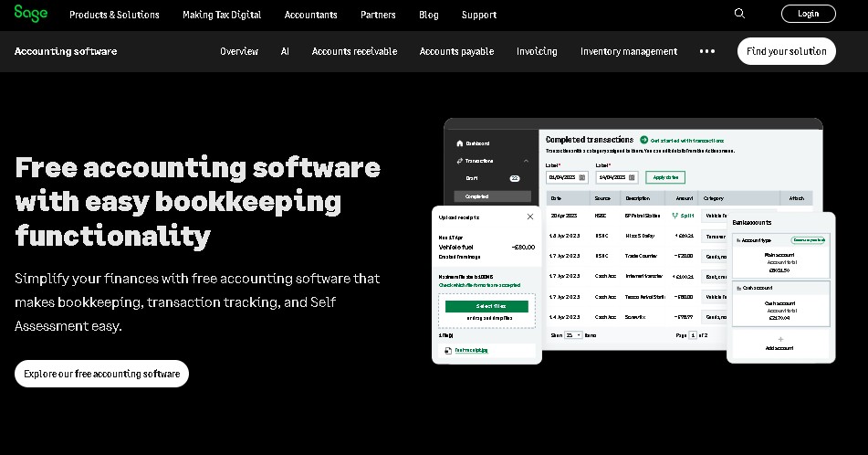Click the Split icon in the transactions table

click(675, 216)
